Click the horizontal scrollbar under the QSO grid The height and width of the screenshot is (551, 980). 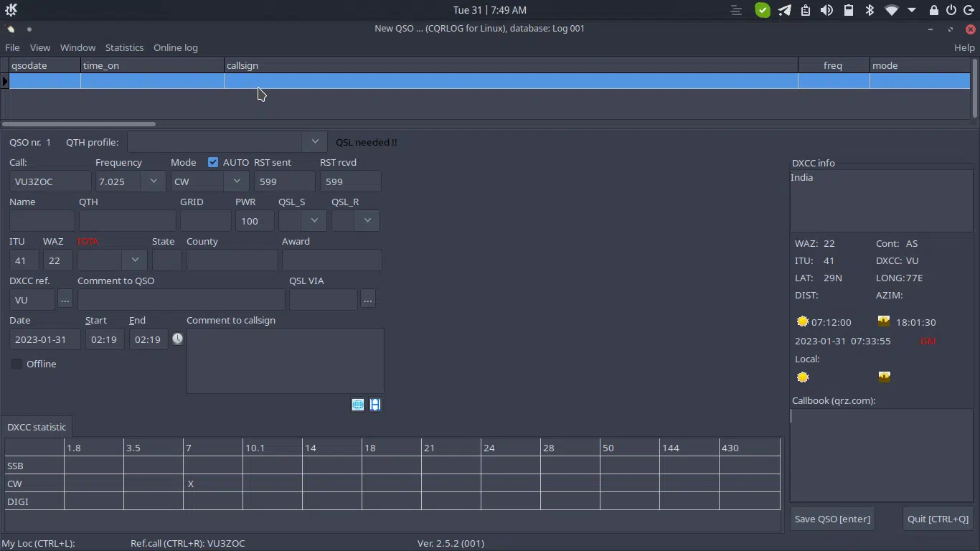[x=79, y=124]
